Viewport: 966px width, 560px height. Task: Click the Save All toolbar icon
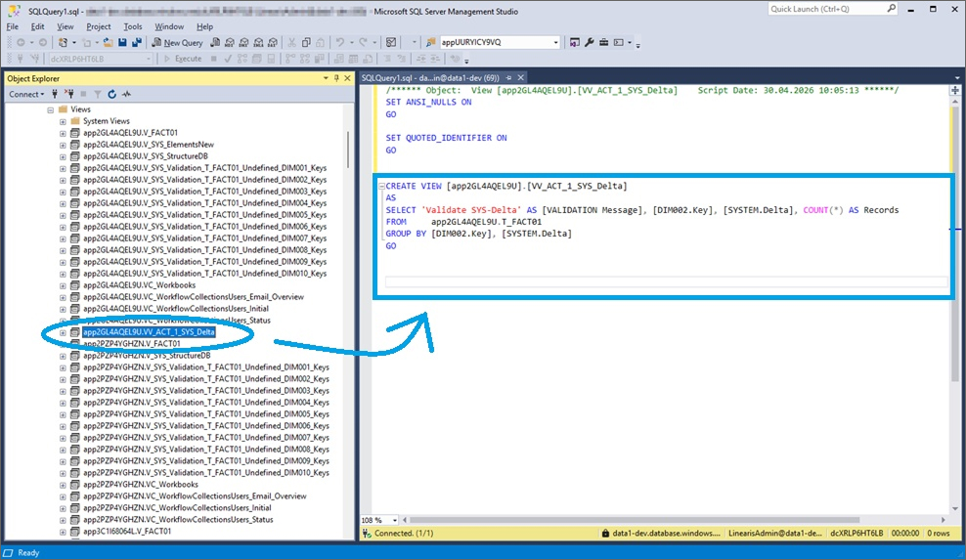[136, 43]
